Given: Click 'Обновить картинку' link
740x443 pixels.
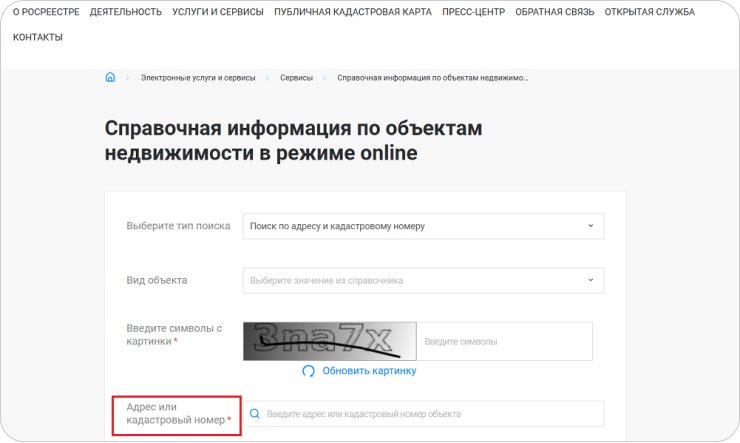Looking at the screenshot, I should click(x=369, y=371).
